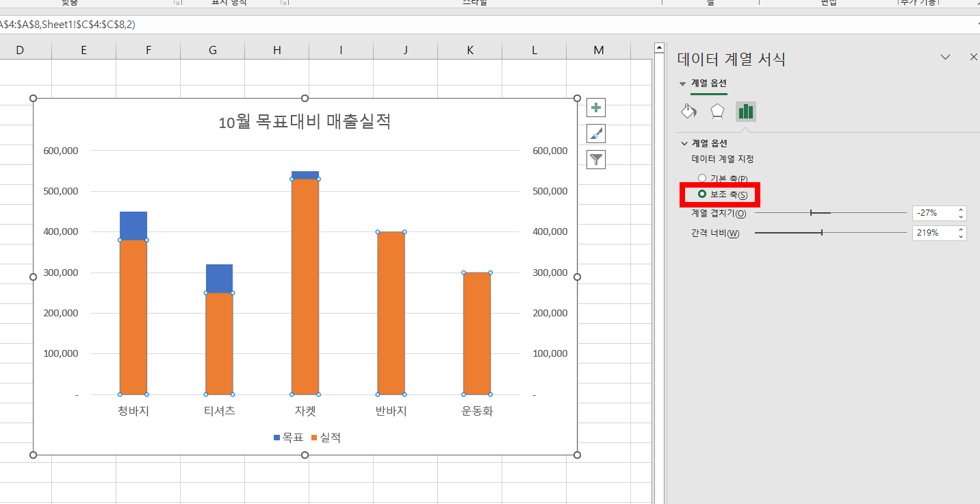The image size is (980, 504).
Task: Open the Chart Elements plus button
Action: click(x=596, y=108)
